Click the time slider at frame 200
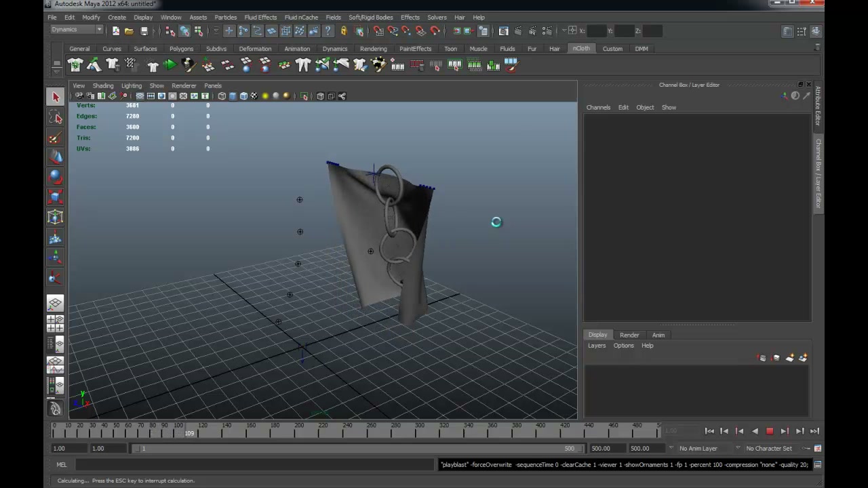868x488 pixels. 299,430
